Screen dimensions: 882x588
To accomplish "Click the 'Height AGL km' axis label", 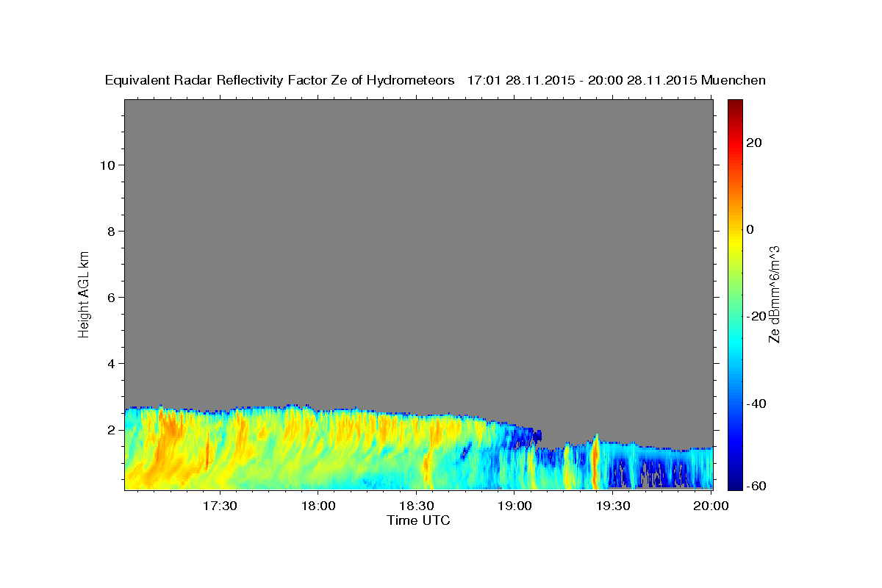I will point(84,293).
